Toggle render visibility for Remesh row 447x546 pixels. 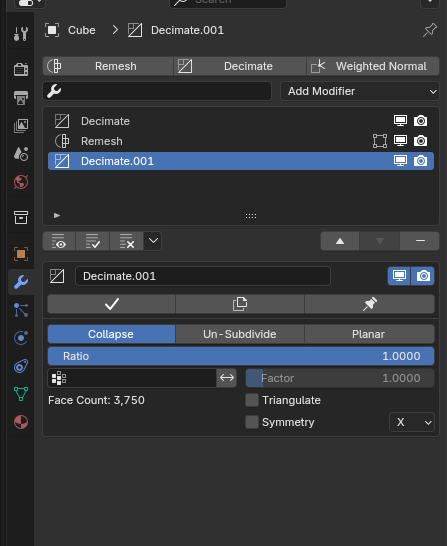coord(421,141)
